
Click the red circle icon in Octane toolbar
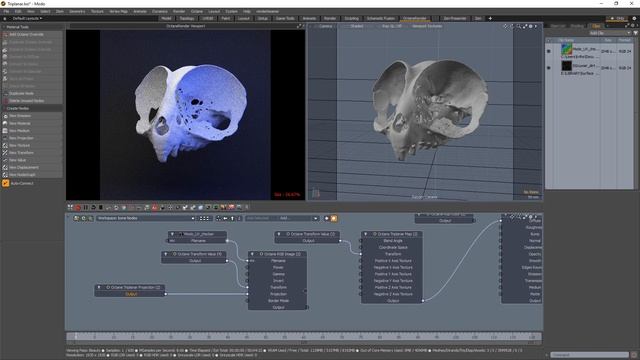[x=78, y=207]
